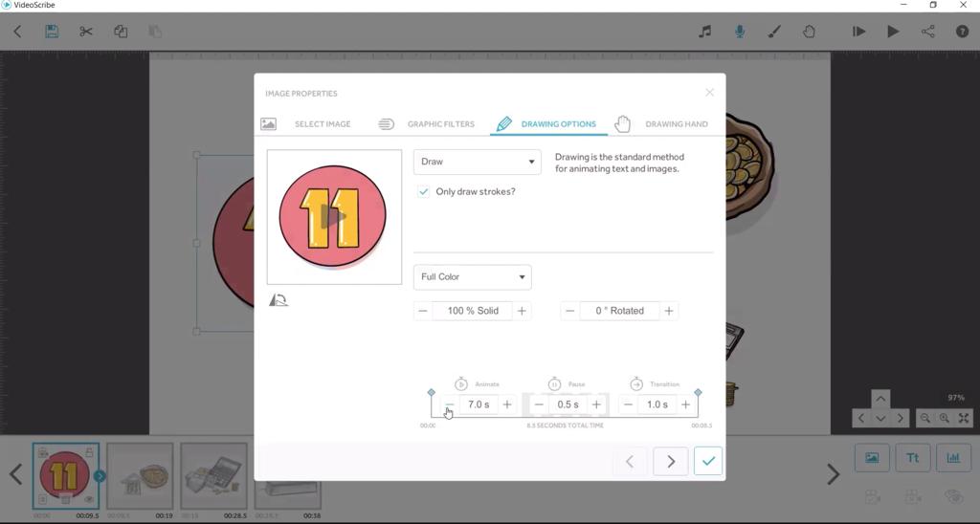Increase the 100 % Solid opacity with plus
980x524 pixels.
(x=522, y=311)
